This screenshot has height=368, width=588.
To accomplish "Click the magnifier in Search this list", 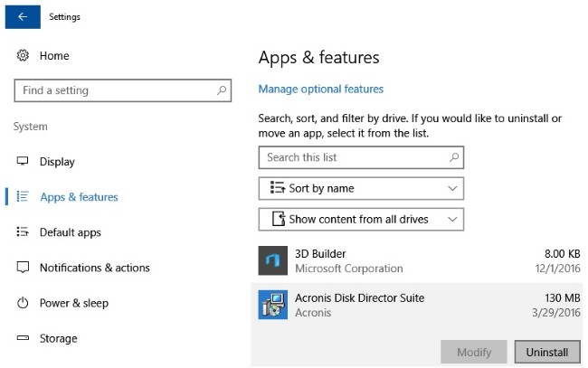I will [x=454, y=157].
